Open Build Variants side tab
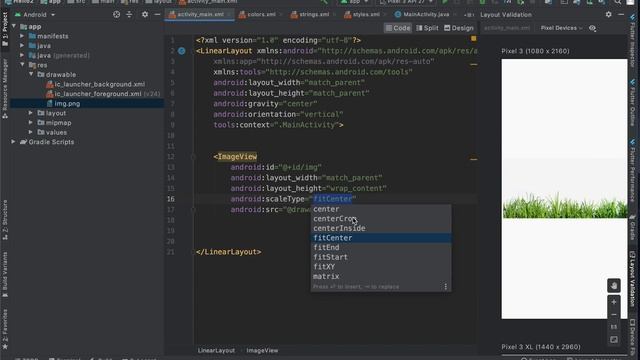 click(5, 274)
